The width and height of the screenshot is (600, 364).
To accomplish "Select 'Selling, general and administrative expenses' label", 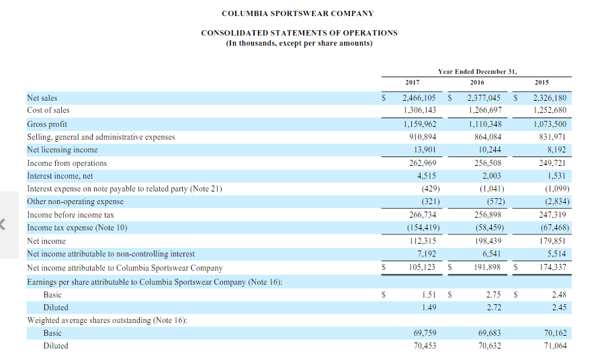I will pos(101,137).
